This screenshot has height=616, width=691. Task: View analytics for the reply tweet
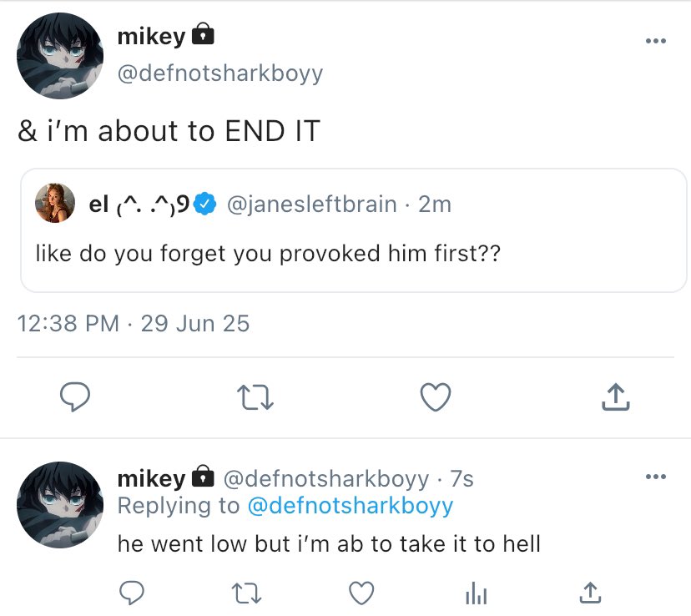pos(475,593)
